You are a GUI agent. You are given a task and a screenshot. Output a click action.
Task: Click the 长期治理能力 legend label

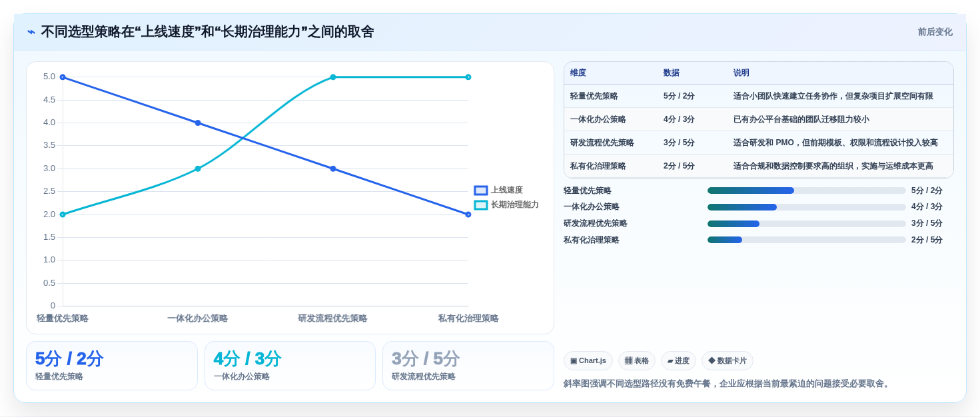coord(515,205)
